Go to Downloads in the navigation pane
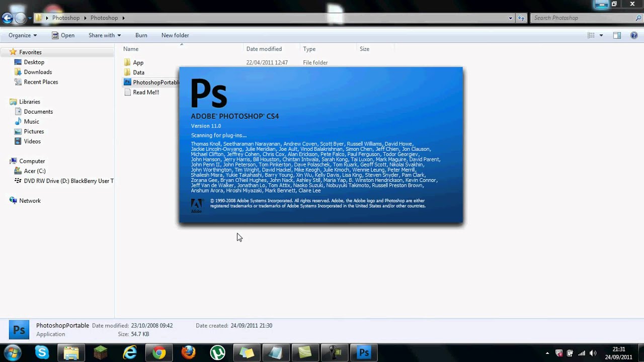Viewport: 644px width, 362px height. click(38, 72)
